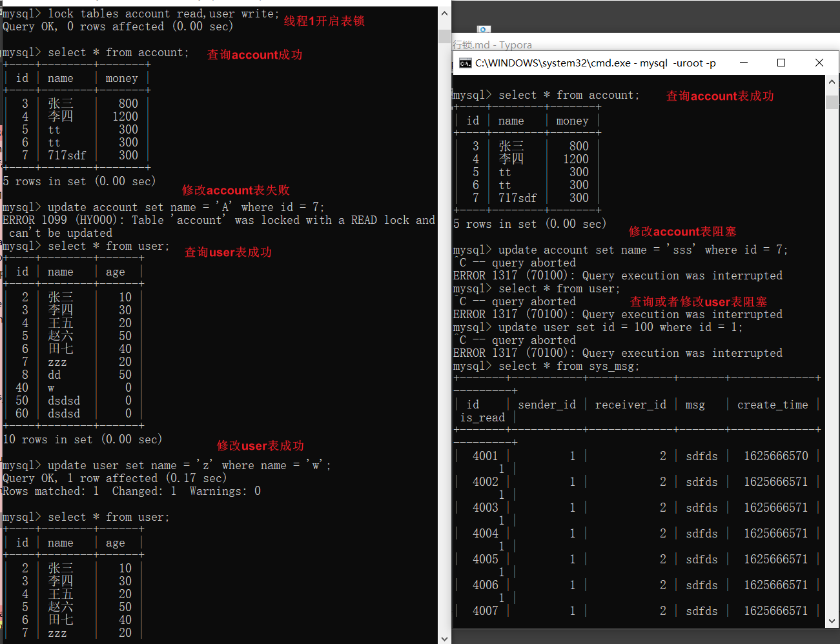Click 'receiver_id' column header
840x644 pixels.
click(631, 405)
